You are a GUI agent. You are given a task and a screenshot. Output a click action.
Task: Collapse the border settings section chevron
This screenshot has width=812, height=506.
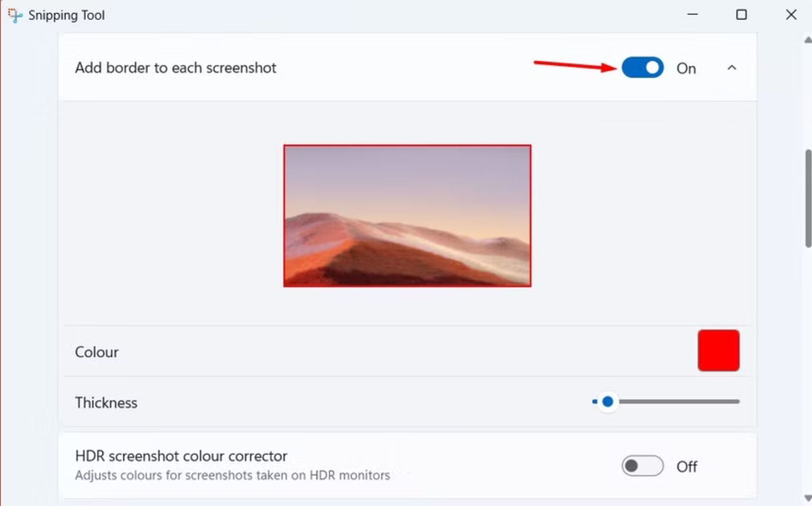coord(731,68)
